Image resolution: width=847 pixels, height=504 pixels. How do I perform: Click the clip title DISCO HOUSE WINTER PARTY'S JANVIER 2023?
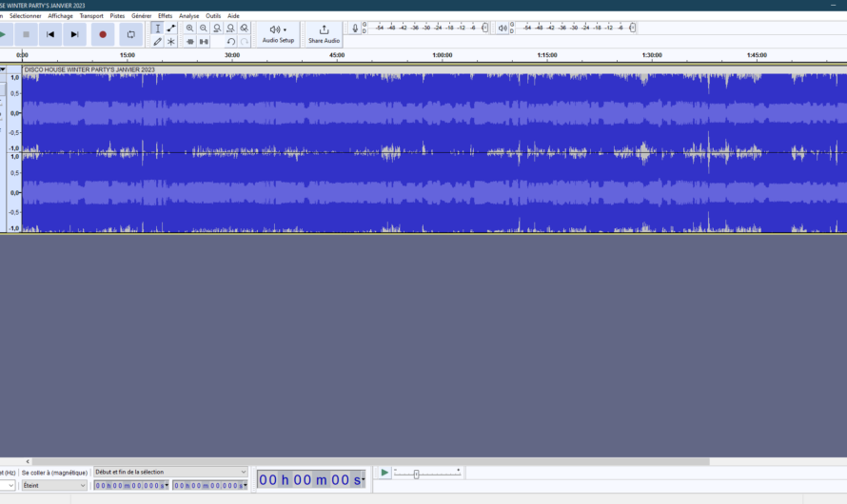tap(89, 69)
